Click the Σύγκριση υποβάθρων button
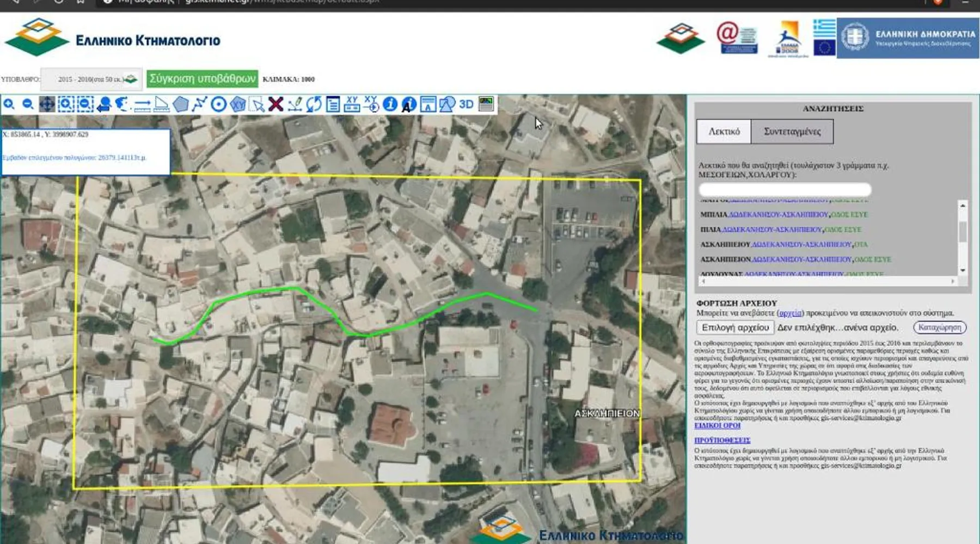Screen dimensions: 980x544 tap(202, 79)
